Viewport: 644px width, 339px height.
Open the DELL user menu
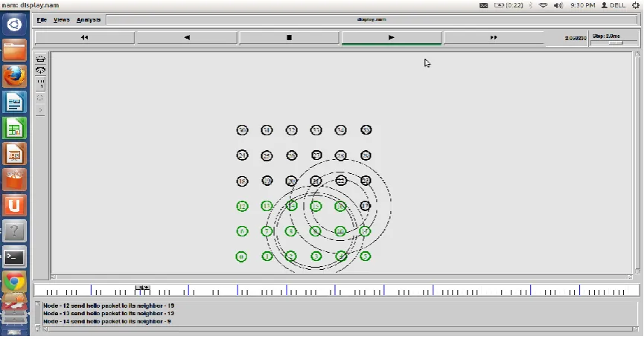613,5
